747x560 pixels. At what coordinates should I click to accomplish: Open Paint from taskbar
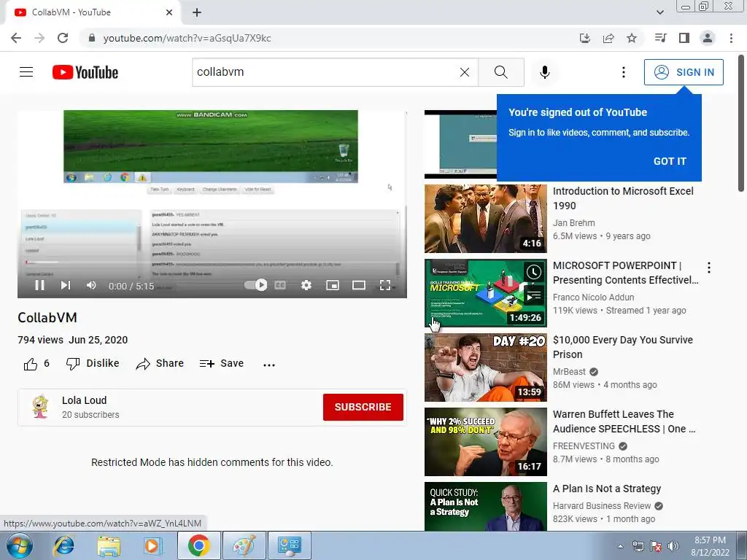click(x=244, y=545)
